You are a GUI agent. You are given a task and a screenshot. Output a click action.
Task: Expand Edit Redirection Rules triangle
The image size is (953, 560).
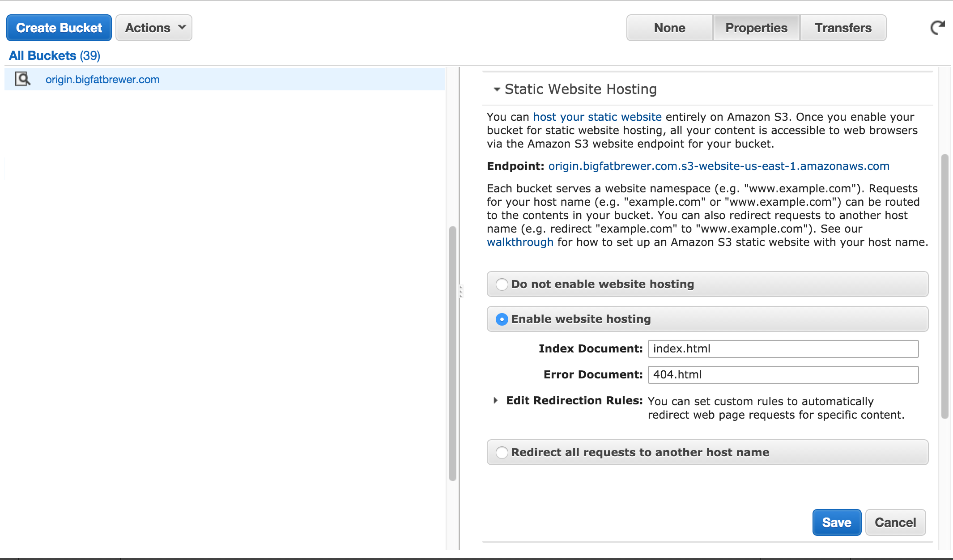click(495, 401)
